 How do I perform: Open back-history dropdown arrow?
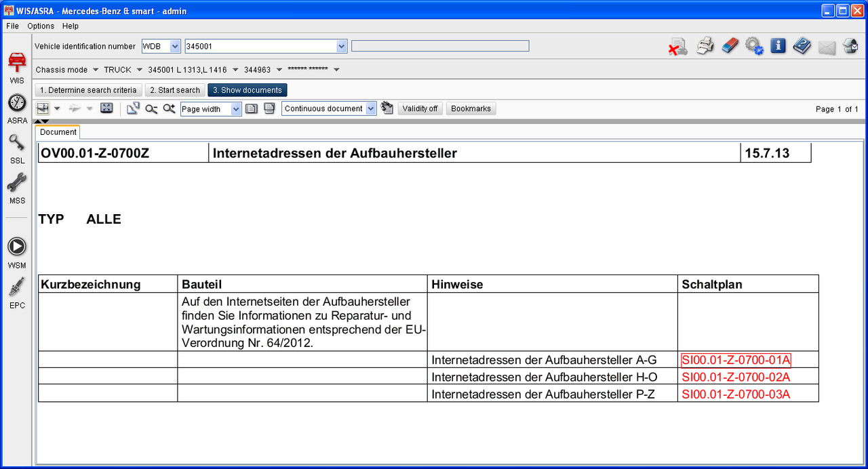click(57, 108)
